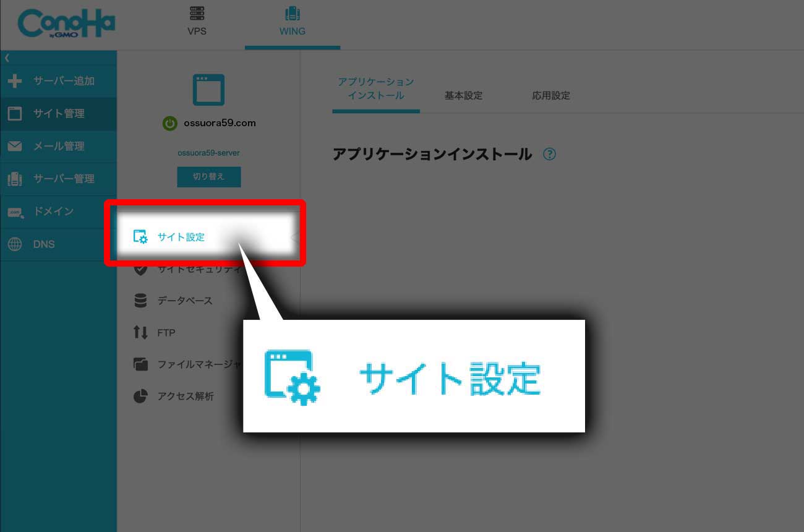
Task: Click the globe icon beside DNS
Action: pyautogui.click(x=15, y=244)
